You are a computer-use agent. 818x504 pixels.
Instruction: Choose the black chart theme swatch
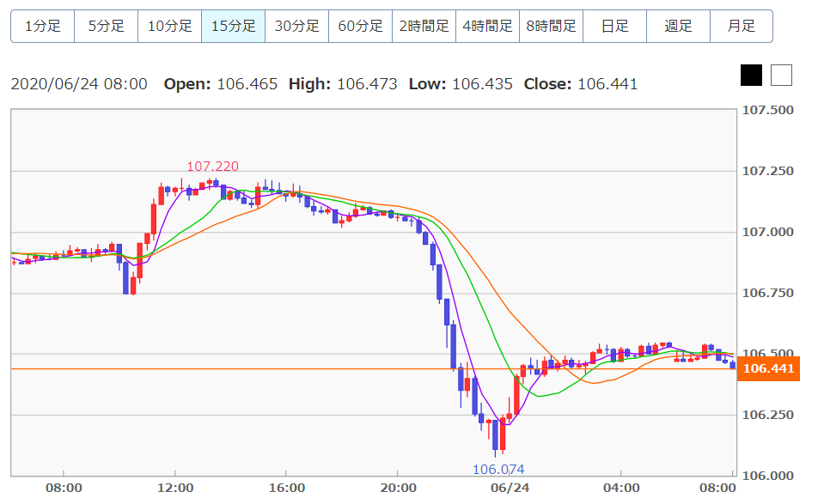click(x=751, y=75)
